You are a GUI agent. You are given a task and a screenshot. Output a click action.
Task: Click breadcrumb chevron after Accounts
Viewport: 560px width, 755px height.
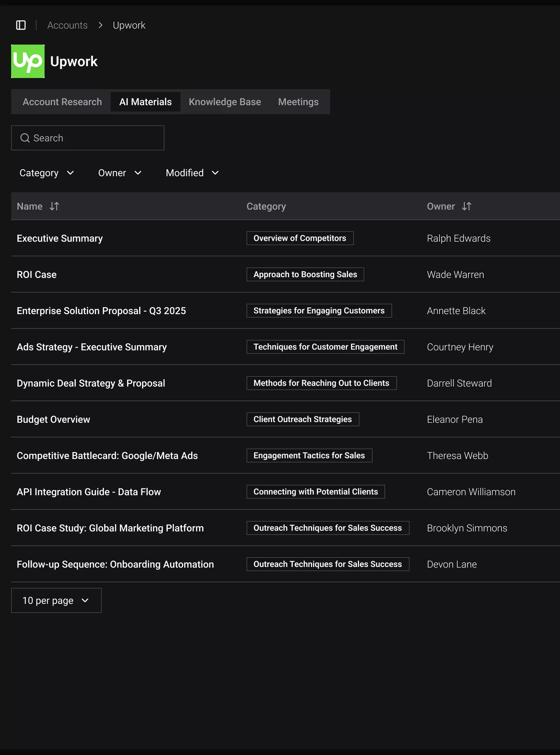pyautogui.click(x=101, y=25)
